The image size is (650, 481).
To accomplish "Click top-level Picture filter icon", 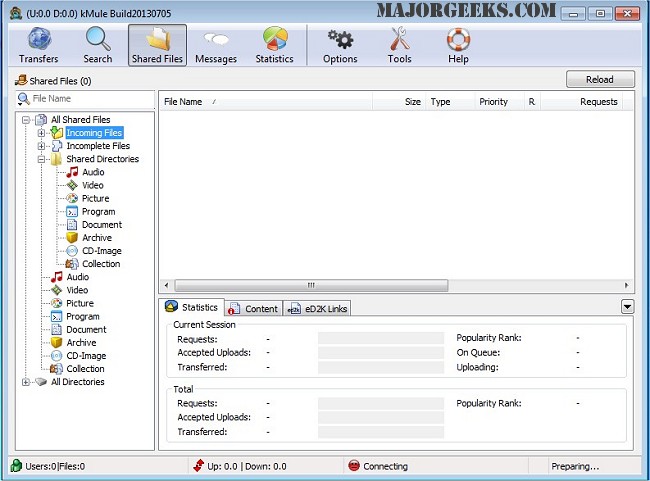I will point(57,303).
